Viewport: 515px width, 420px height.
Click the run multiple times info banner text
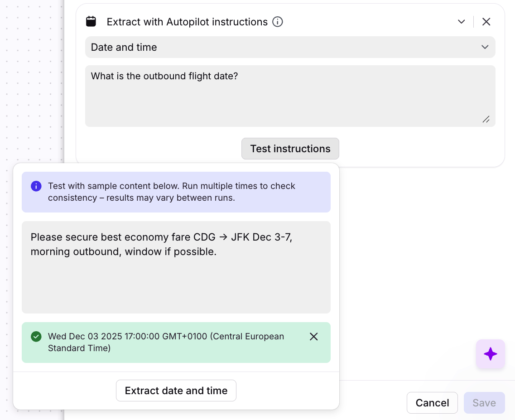pyautogui.click(x=171, y=192)
